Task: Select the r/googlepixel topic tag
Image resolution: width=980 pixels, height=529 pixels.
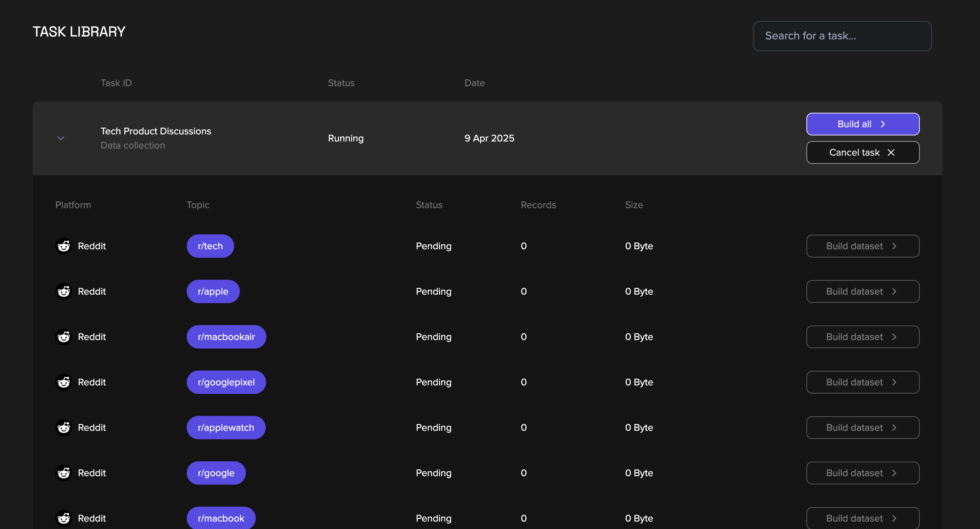Action: [226, 382]
